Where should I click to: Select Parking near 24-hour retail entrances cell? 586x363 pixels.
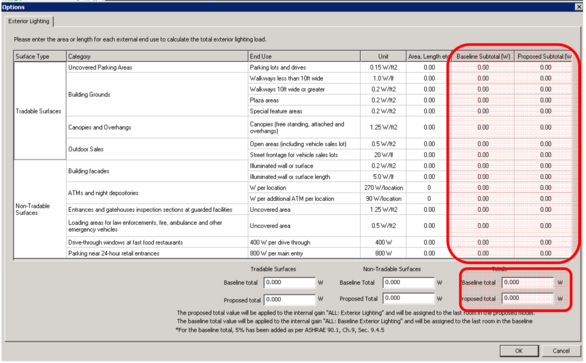coord(157,253)
